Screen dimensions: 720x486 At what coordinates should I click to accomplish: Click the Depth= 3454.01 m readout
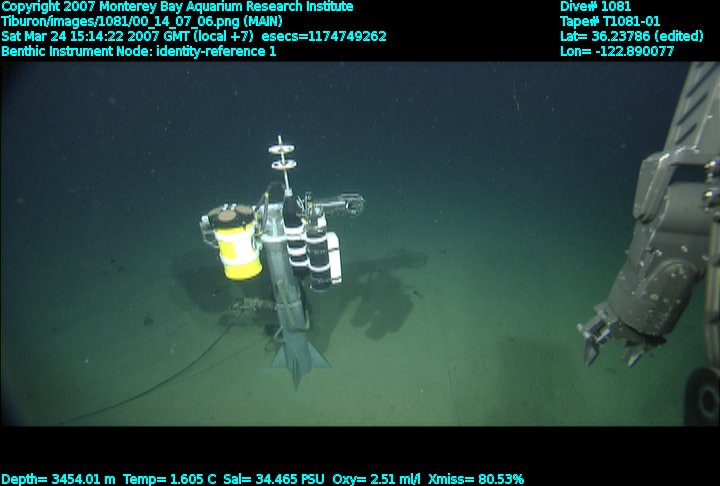pos(58,479)
